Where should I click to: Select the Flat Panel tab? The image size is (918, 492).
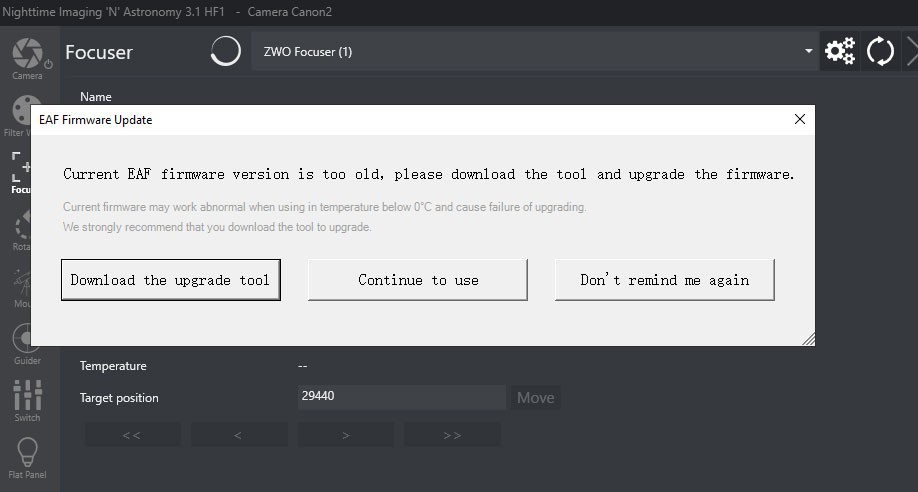27,458
